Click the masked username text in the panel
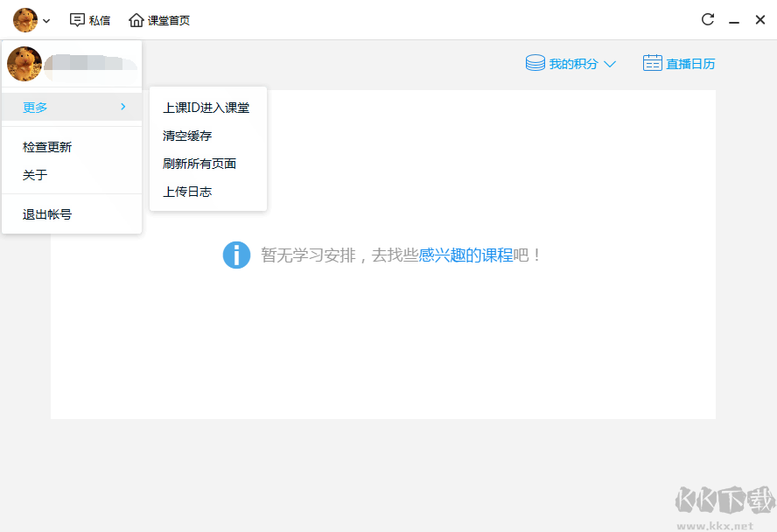 (x=94, y=63)
